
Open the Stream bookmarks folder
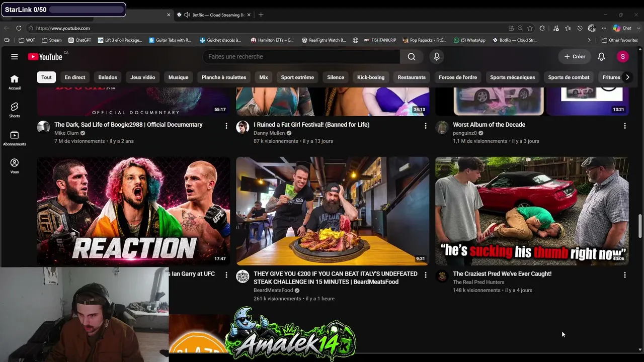click(52, 40)
